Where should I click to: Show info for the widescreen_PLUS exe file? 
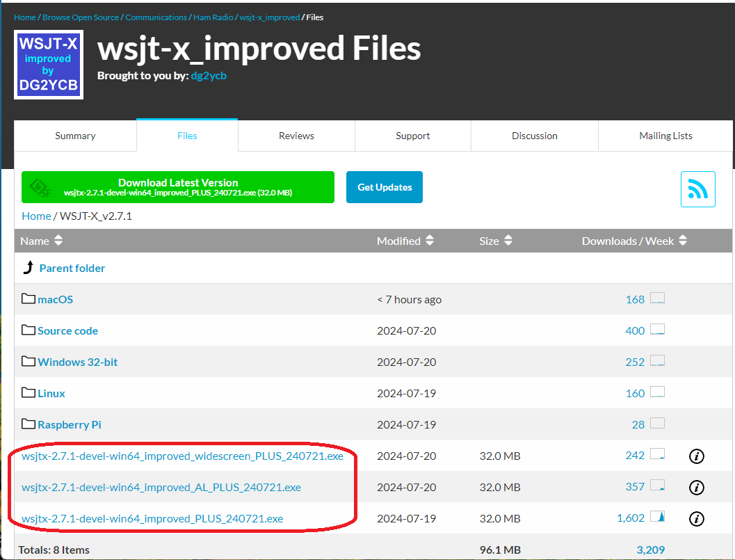[x=697, y=456]
